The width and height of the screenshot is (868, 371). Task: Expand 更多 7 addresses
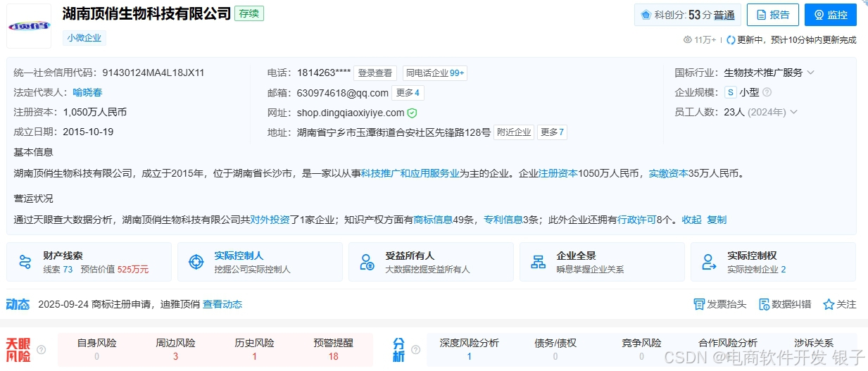(553, 132)
